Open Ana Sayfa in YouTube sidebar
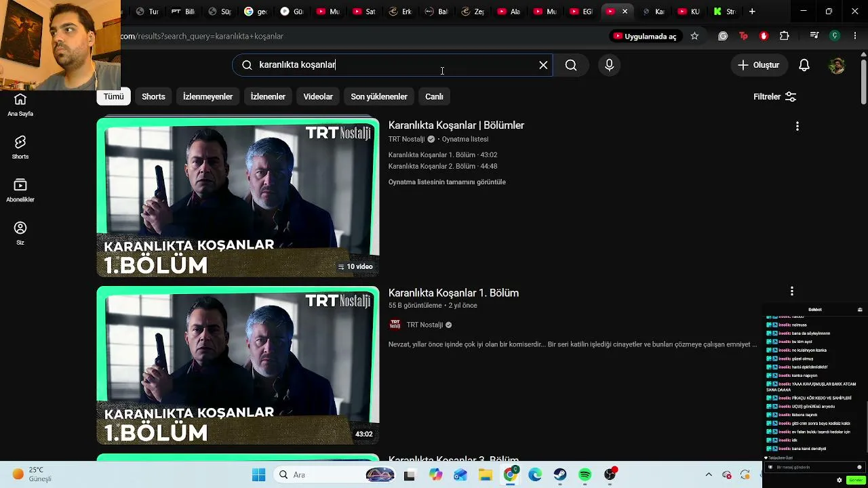The width and height of the screenshot is (868, 488). pyautogui.click(x=20, y=105)
